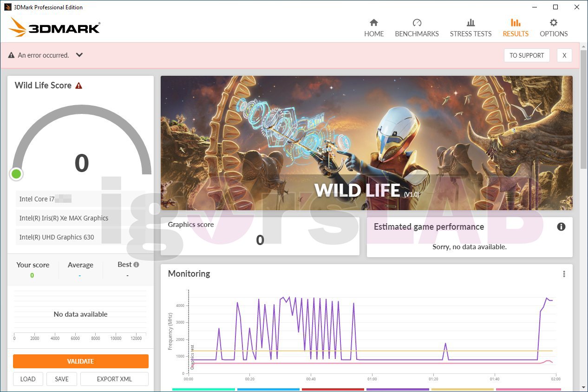
Task: Click the 3DMark logo
Action: 54,28
